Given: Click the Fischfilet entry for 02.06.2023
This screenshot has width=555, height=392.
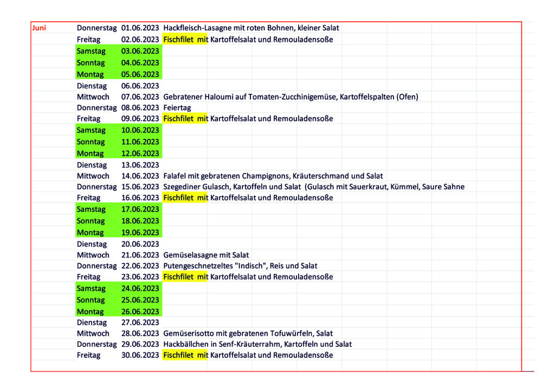Looking at the screenshot, I should [248, 40].
